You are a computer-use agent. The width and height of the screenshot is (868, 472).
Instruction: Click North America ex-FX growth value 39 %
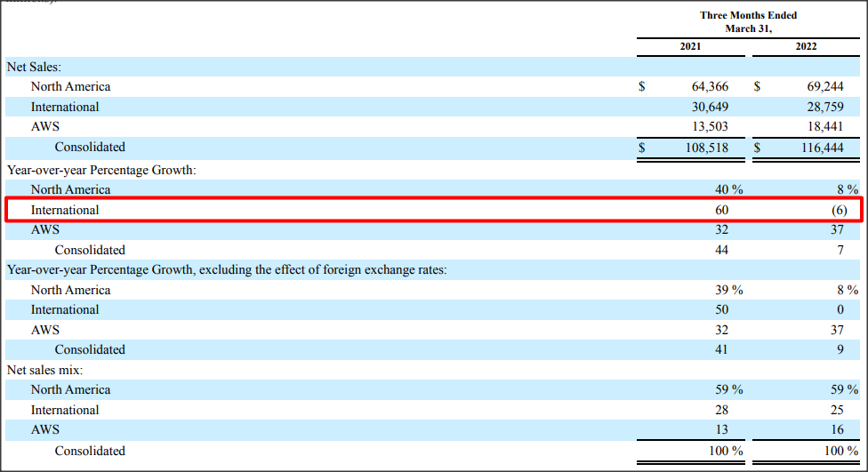coord(728,291)
